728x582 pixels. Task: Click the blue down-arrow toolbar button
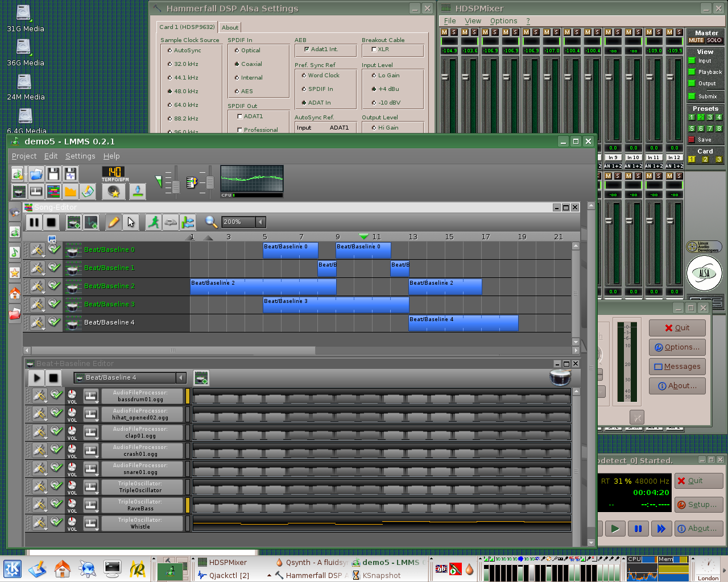(x=137, y=192)
